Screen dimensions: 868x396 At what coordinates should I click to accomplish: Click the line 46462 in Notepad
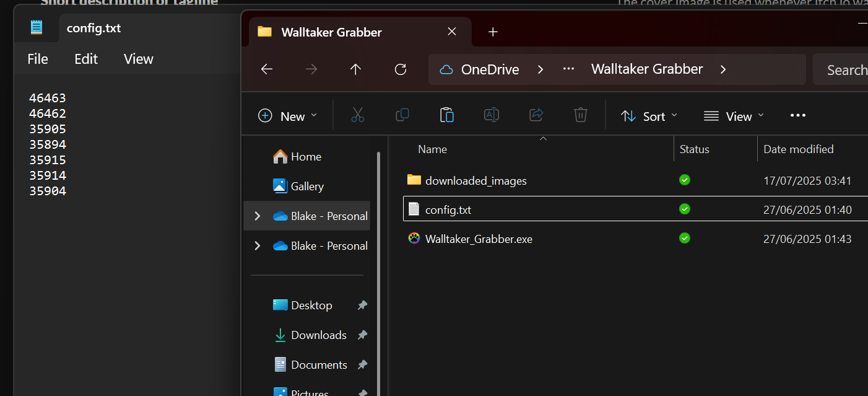48,113
